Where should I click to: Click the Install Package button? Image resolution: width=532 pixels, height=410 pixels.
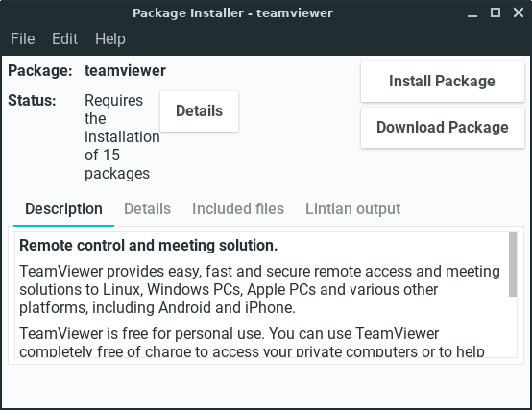[443, 82]
